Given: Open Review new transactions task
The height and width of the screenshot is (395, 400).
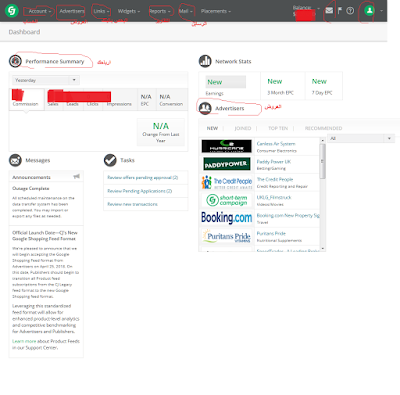Looking at the screenshot, I should coord(132,204).
